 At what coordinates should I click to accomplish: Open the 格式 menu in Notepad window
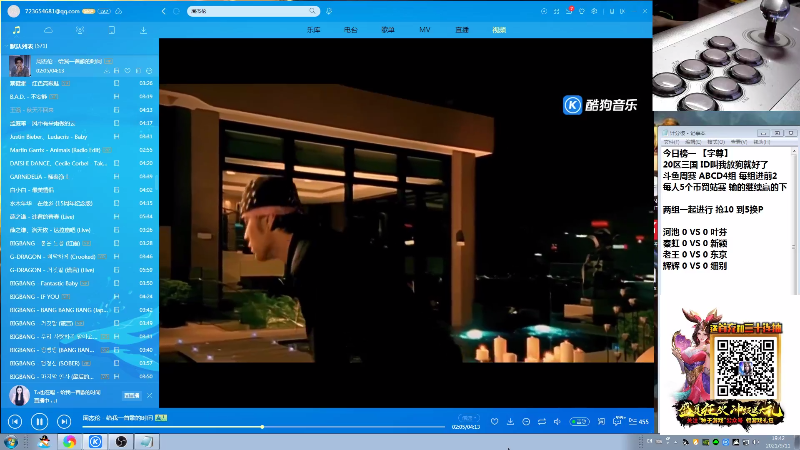[715, 142]
